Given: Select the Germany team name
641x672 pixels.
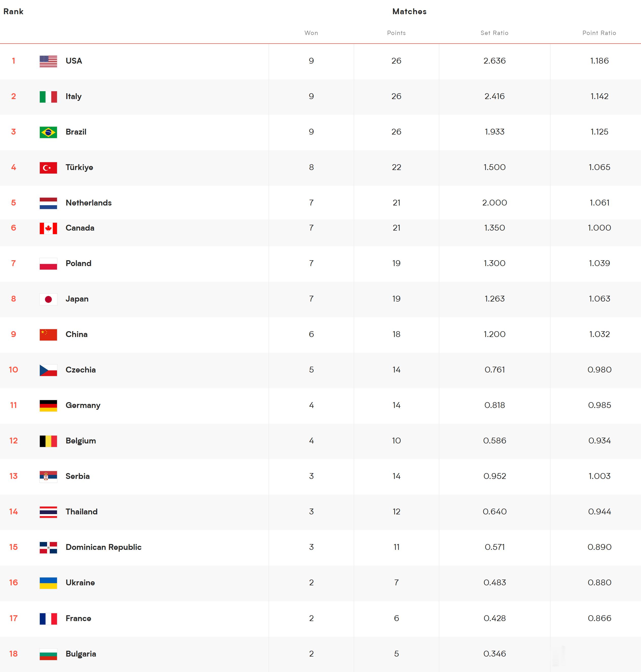Looking at the screenshot, I should [x=83, y=405].
